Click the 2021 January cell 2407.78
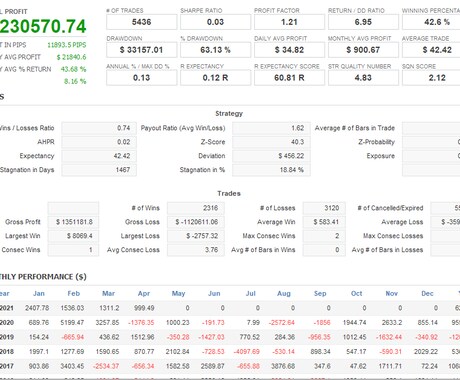The height and width of the screenshot is (380, 460). coord(37,308)
